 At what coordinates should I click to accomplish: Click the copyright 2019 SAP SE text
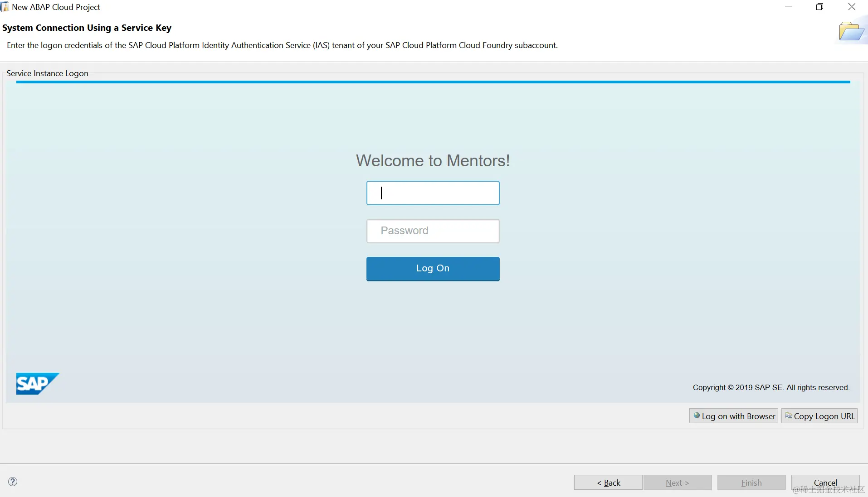771,387
